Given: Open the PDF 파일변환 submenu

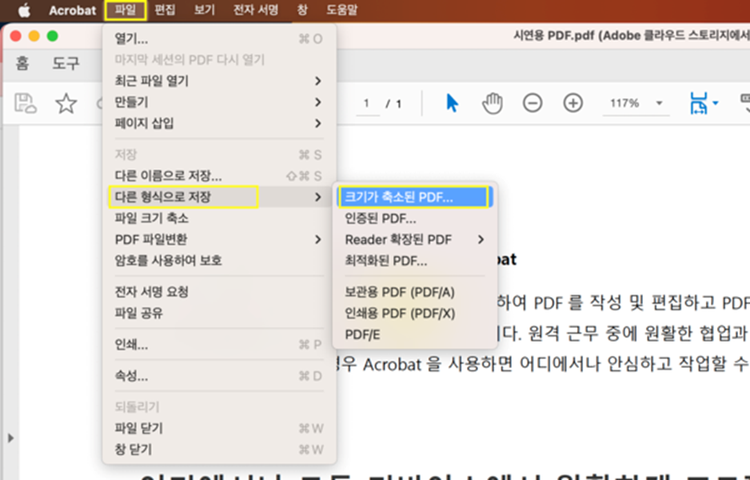Looking at the screenshot, I should [219, 239].
